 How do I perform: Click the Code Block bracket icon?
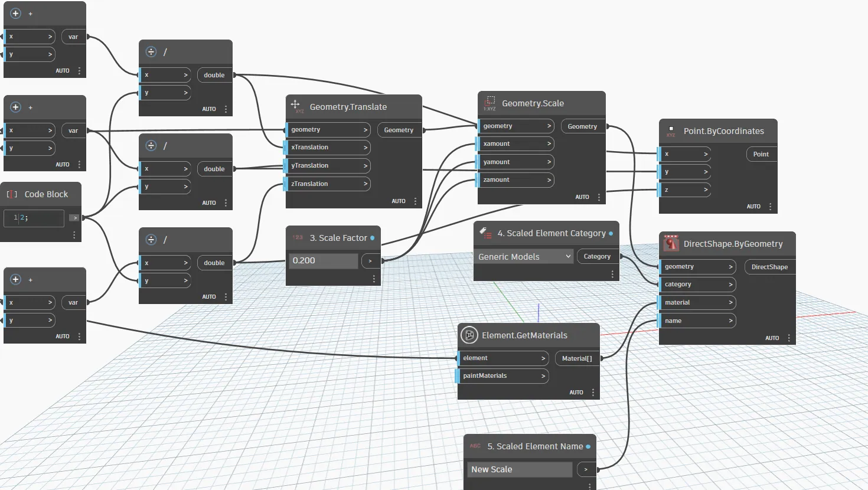12,194
